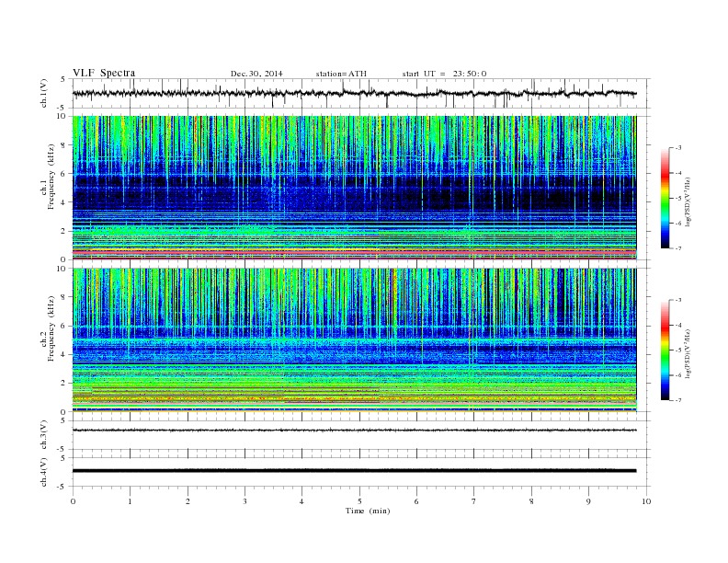Viewport: 728px width, 563px height.
Task: Click the "10" tick on the time axis
Action: click(646, 501)
